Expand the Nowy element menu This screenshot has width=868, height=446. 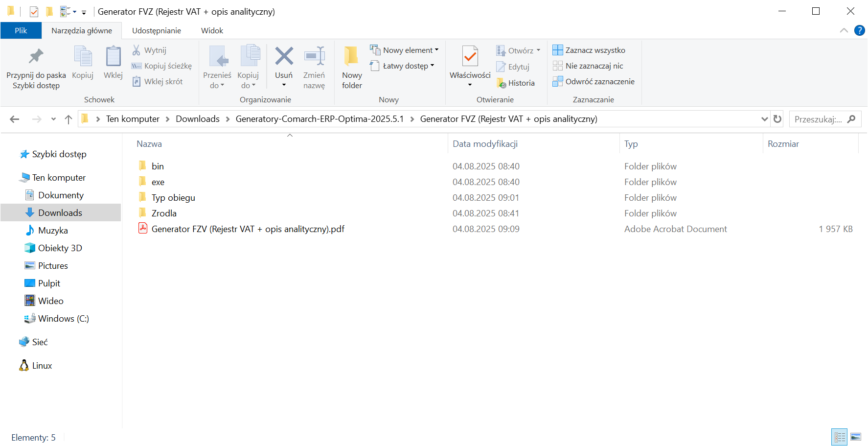tap(404, 50)
